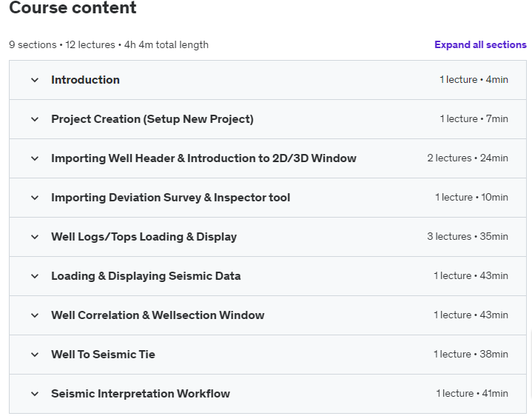Select Well Logs/Tops Loading & Display title

144,237
